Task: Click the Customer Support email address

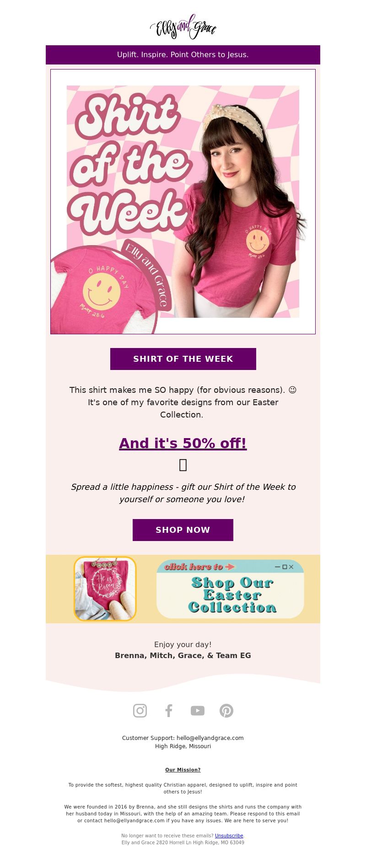Action: 210,738
